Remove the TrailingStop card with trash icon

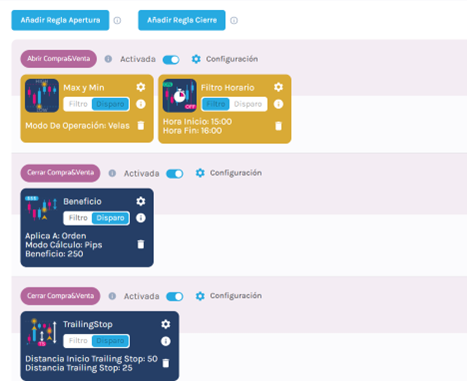point(166,363)
